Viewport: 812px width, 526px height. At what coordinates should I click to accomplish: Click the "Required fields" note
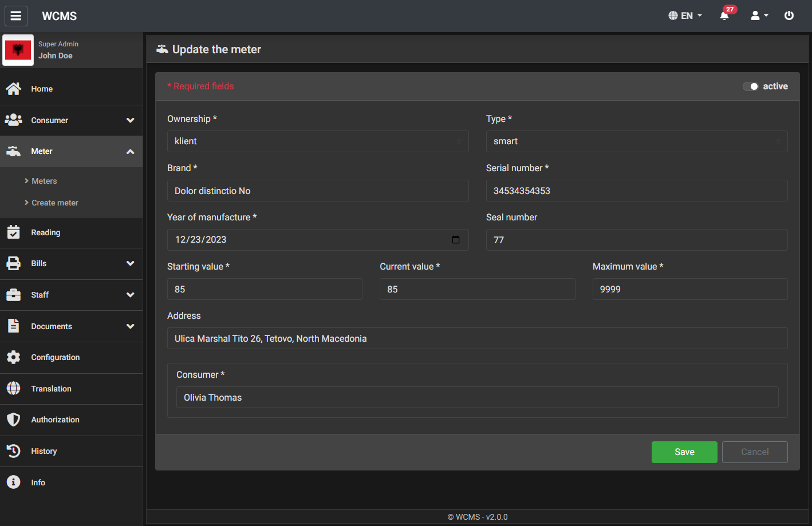coord(200,86)
